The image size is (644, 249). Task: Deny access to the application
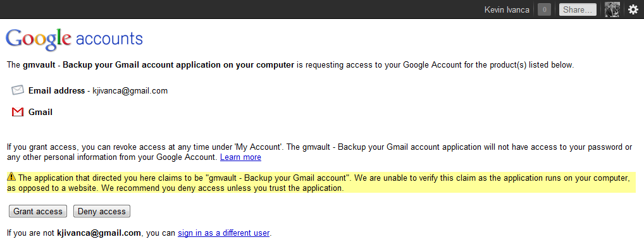[x=102, y=211]
